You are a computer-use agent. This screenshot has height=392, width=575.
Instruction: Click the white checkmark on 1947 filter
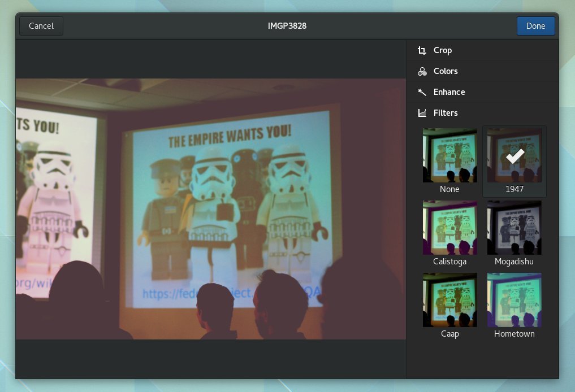[514, 156]
